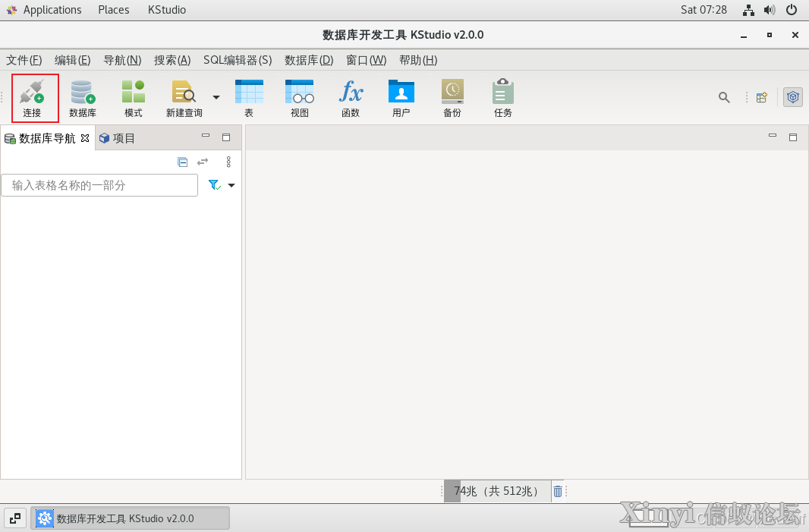Click the volume speaker icon in system tray
This screenshot has width=809, height=532.
point(770,10)
